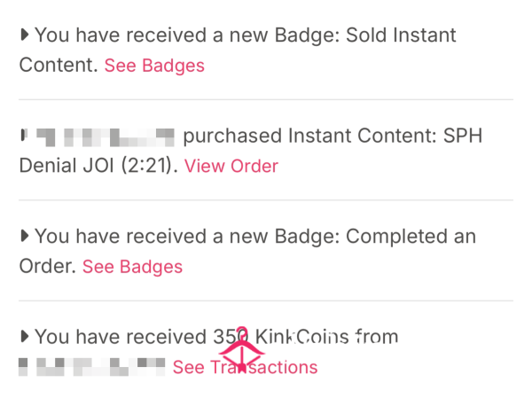The height and width of the screenshot is (398, 532).
Task: Select the 'Completed an Order' badge name text
Action: [247, 251]
